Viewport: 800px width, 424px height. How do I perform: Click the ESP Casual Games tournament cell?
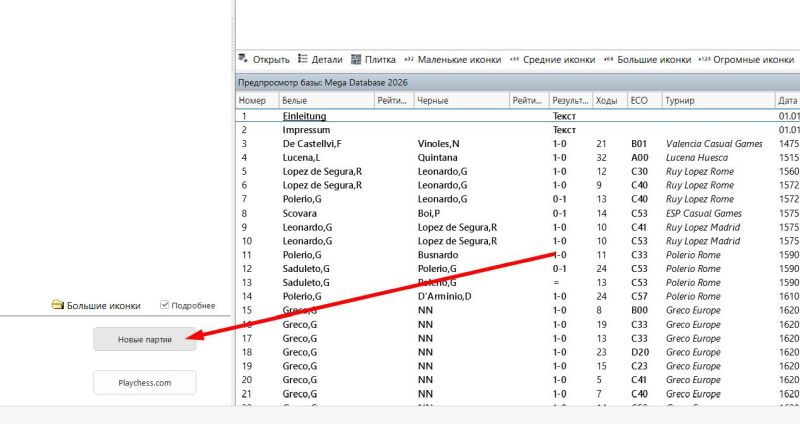pyautogui.click(x=704, y=213)
